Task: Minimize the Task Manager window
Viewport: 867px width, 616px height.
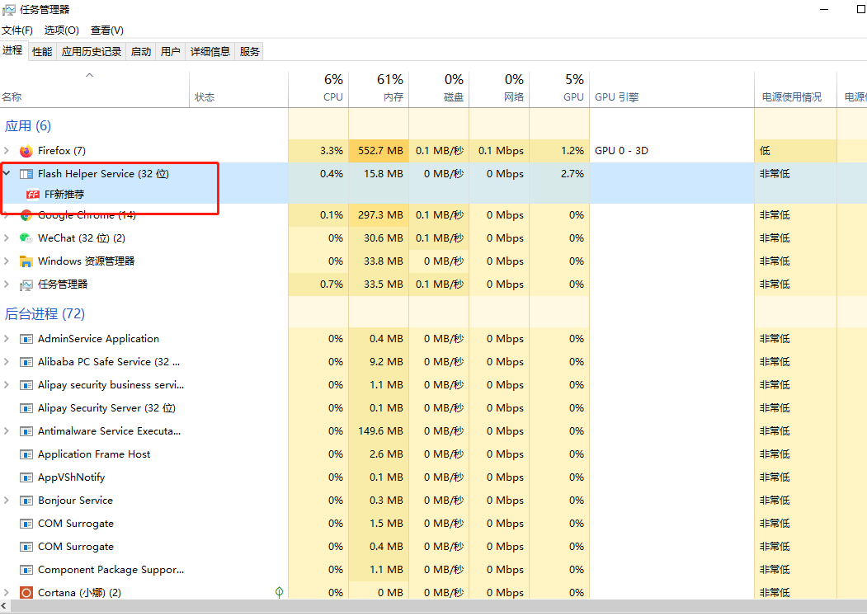Action: 824,9
